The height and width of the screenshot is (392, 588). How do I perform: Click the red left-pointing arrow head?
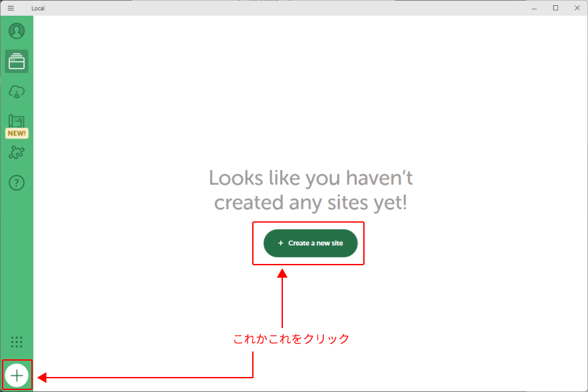[x=42, y=377]
